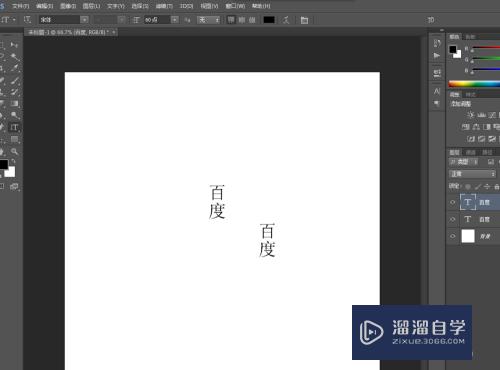Open the font style dropdown
The image size is (500, 370).
point(122,20)
